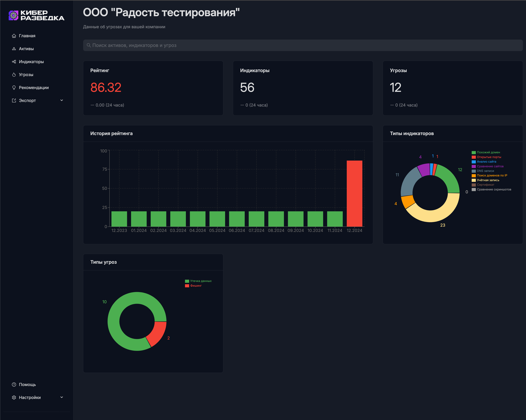The height and width of the screenshot is (420, 526).
Task: Click the Экспорт label in sidebar
Action: pos(27,101)
